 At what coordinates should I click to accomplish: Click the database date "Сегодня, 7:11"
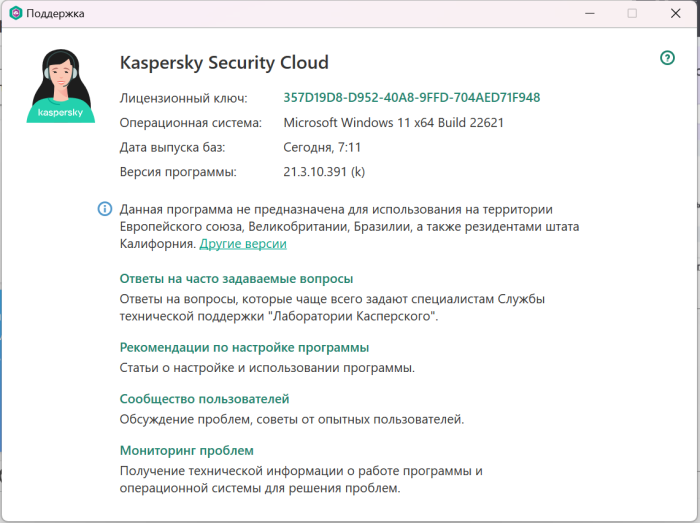coord(322,147)
